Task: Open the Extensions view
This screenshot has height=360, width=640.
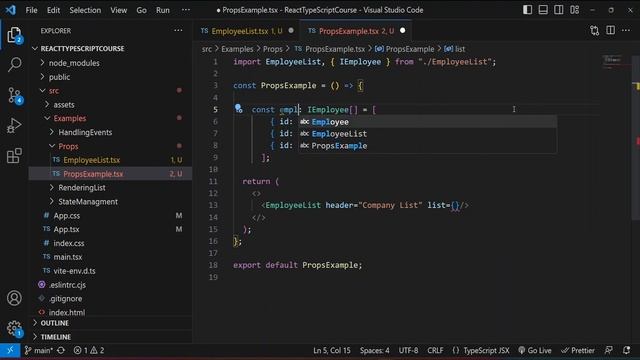Action: [14, 156]
